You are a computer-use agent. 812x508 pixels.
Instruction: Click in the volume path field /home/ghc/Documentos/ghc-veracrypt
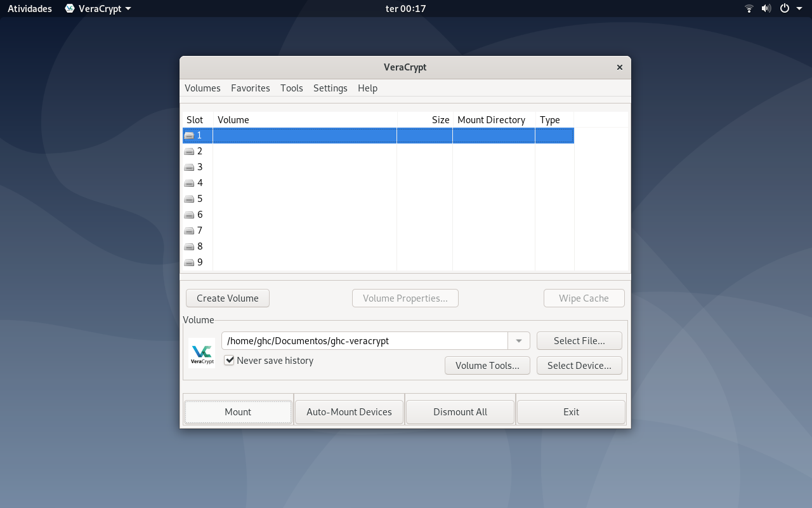(x=365, y=341)
